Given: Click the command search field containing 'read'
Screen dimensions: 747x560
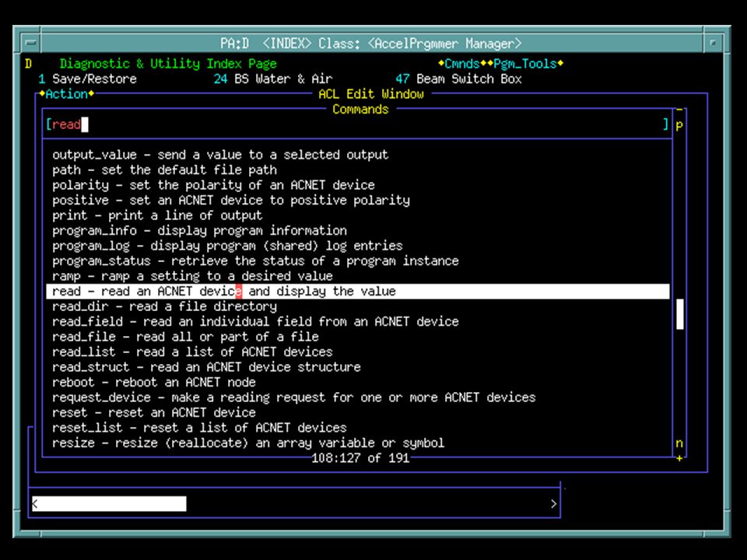Looking at the screenshot, I should pos(357,124).
